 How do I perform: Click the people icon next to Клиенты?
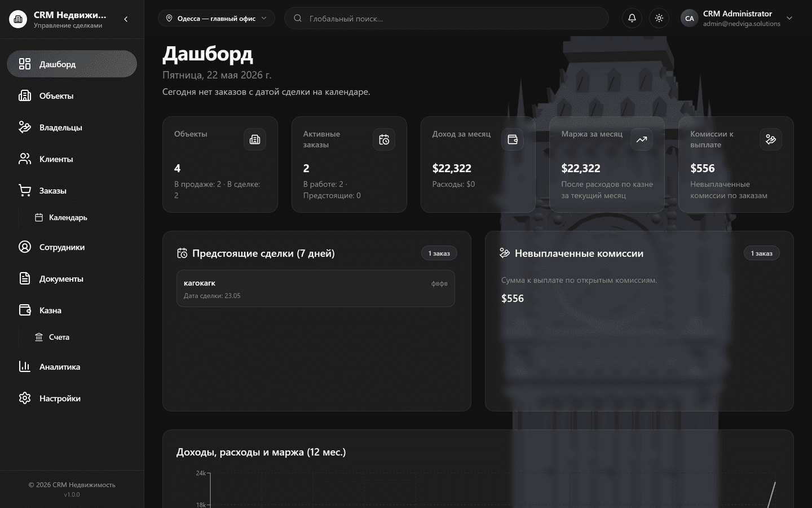click(x=25, y=159)
